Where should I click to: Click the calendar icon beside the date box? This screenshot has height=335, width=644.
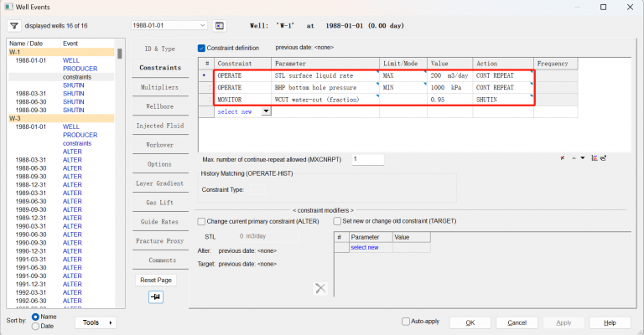(220, 26)
